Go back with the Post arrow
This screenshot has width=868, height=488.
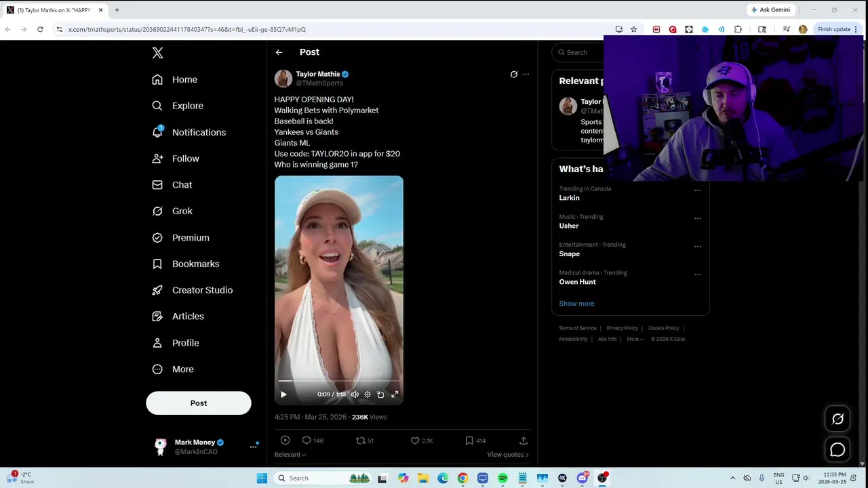click(279, 52)
